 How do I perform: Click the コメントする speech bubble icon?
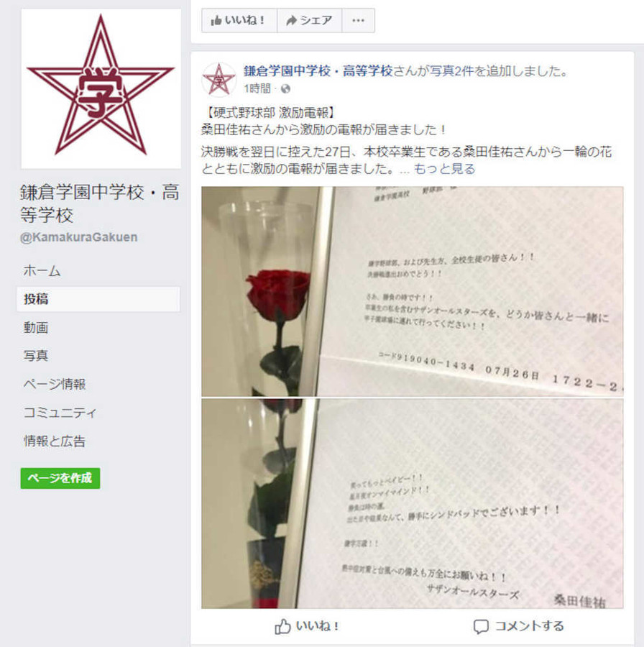tap(481, 627)
